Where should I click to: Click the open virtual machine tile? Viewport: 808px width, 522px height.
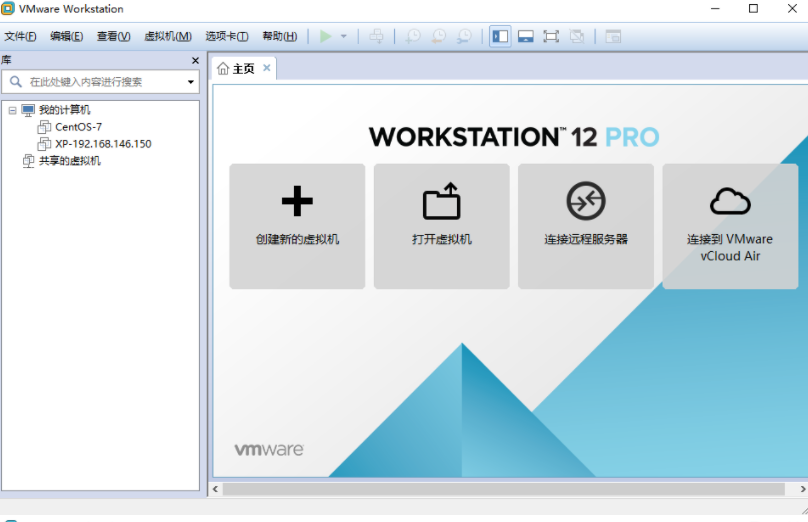pos(441,226)
